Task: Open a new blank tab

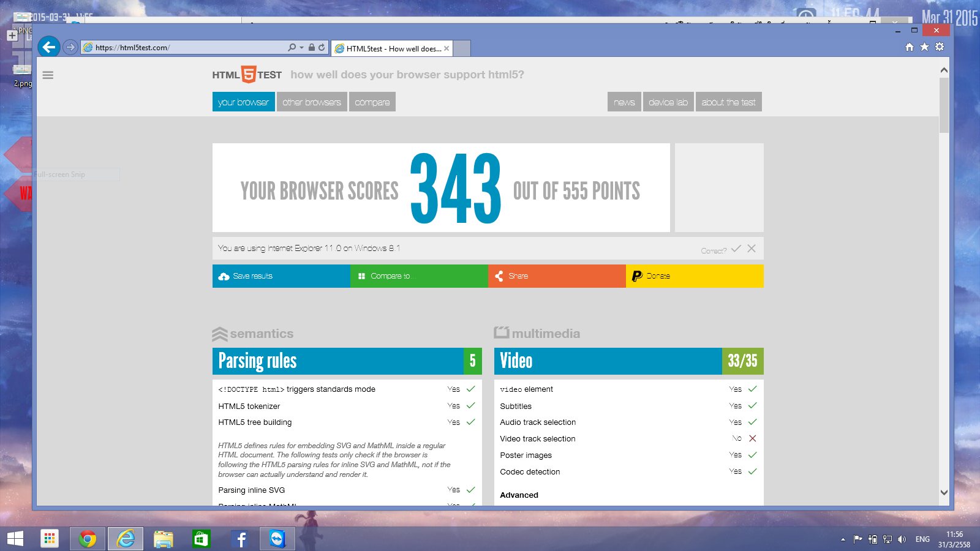Action: [462, 48]
